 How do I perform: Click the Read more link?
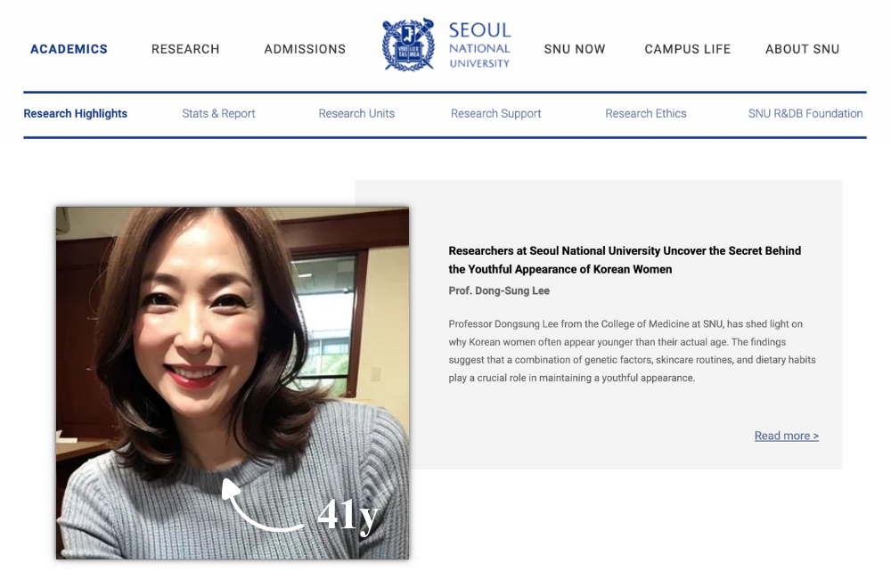(x=786, y=436)
